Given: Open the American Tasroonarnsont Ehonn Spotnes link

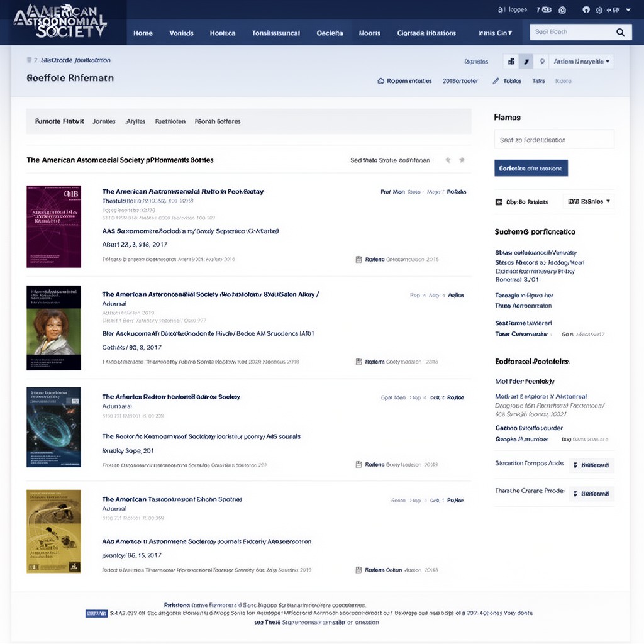Looking at the screenshot, I should [172, 499].
